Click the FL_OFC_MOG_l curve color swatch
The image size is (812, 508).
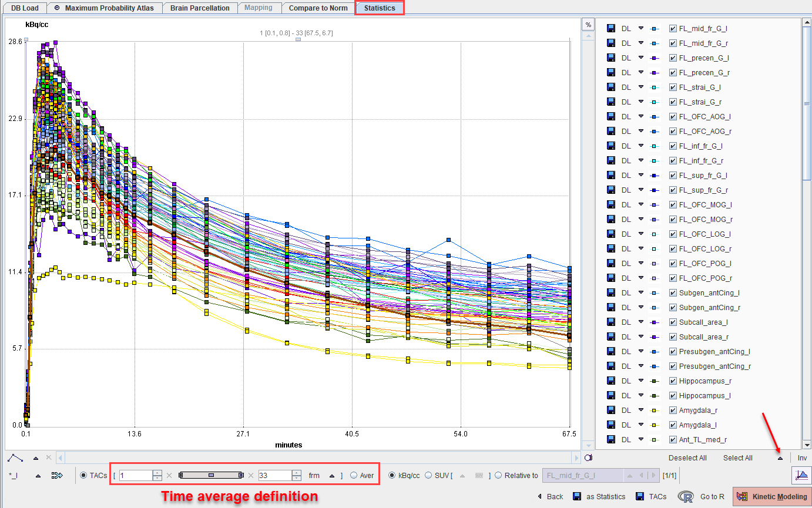coord(656,204)
